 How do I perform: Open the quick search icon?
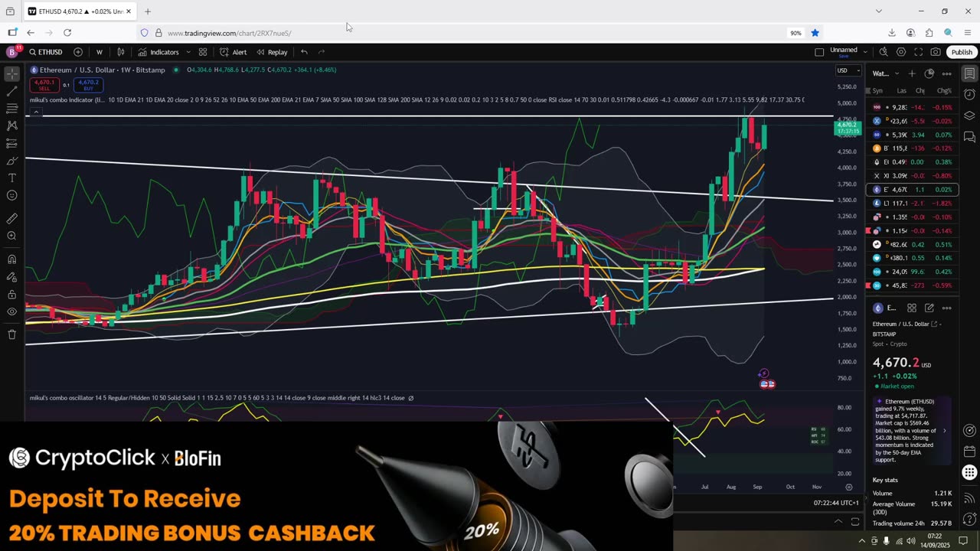pos(884,52)
